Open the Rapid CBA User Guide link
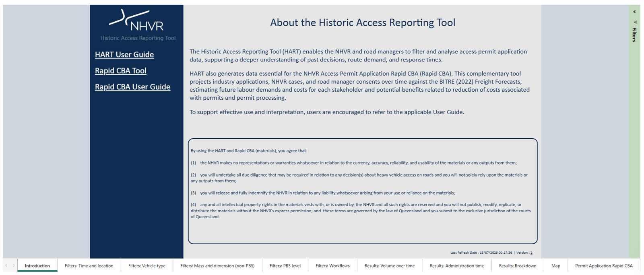 [132, 86]
